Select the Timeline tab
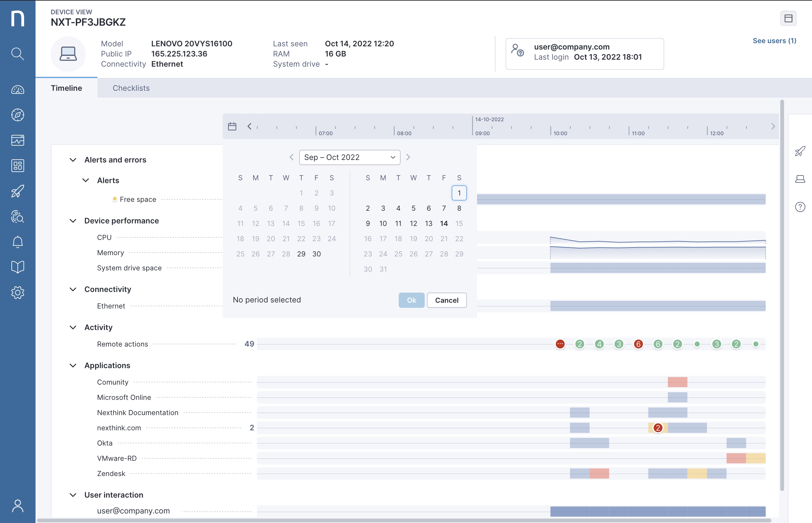Screen dimensions: 812x523 pyautogui.click(x=67, y=88)
